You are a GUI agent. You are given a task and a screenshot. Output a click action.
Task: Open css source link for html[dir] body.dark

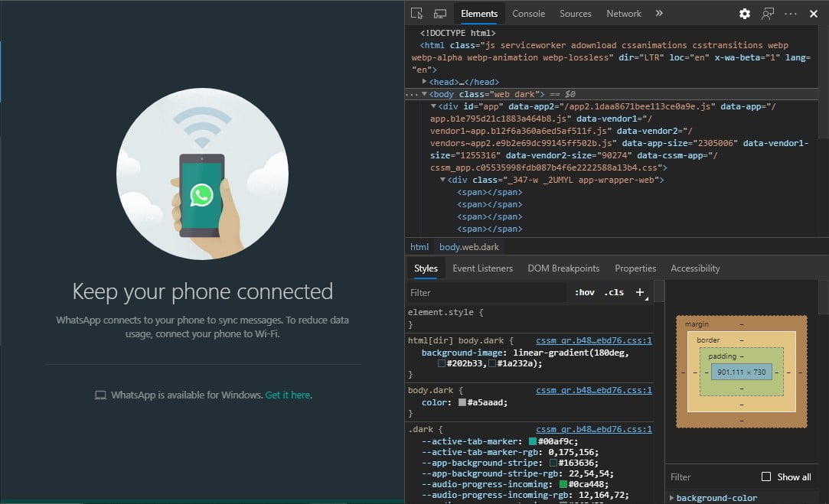(594, 341)
